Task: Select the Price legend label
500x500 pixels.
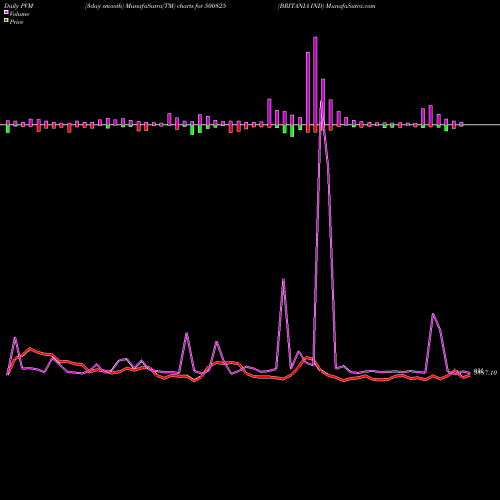Action: click(x=16, y=22)
